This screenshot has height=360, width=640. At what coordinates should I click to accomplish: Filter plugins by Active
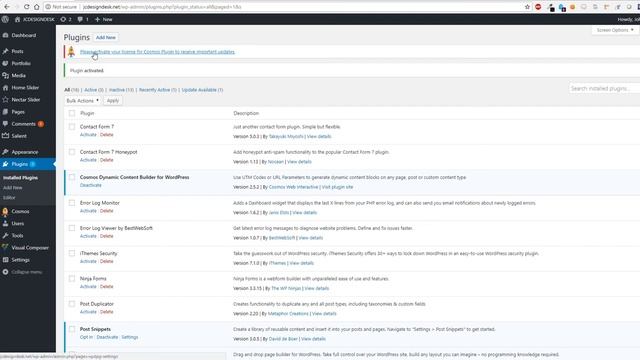94,90
